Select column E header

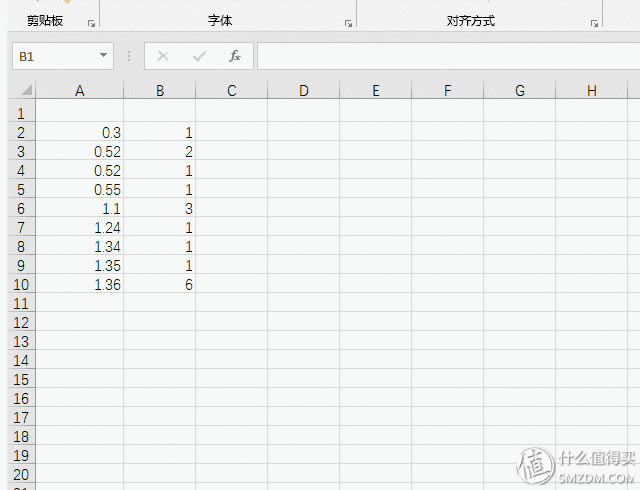[x=376, y=90]
